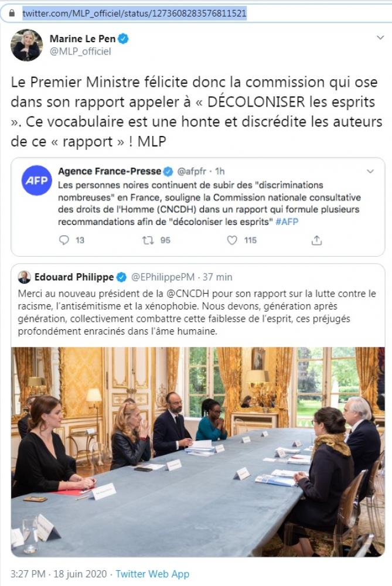Click the @EPhilippePM handle
392x586 pixels.
[162, 277]
